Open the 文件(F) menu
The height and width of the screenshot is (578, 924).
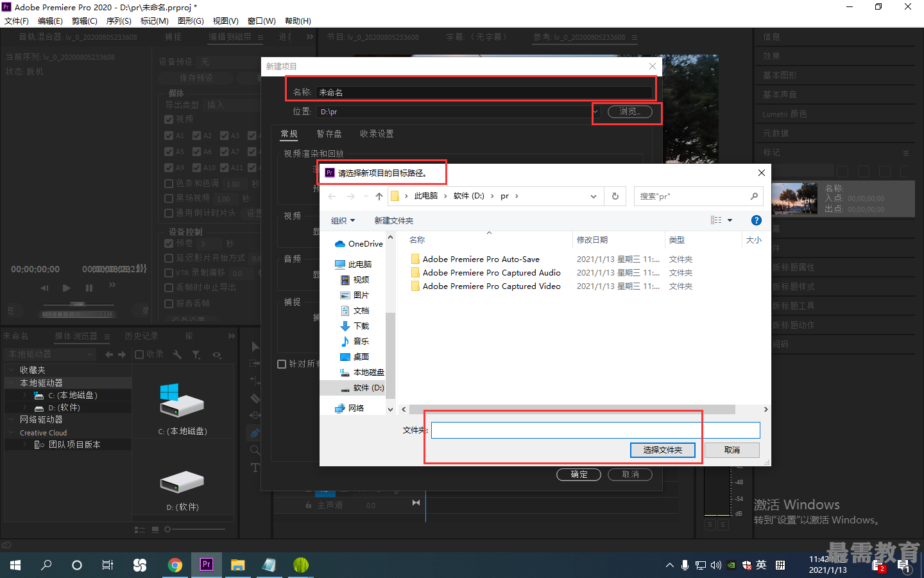pos(17,21)
